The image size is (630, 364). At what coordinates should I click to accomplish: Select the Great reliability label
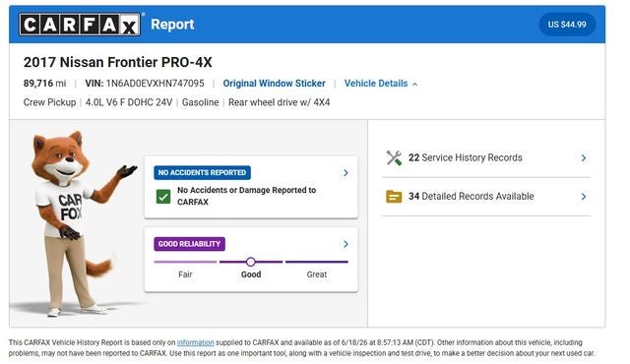[x=317, y=274]
